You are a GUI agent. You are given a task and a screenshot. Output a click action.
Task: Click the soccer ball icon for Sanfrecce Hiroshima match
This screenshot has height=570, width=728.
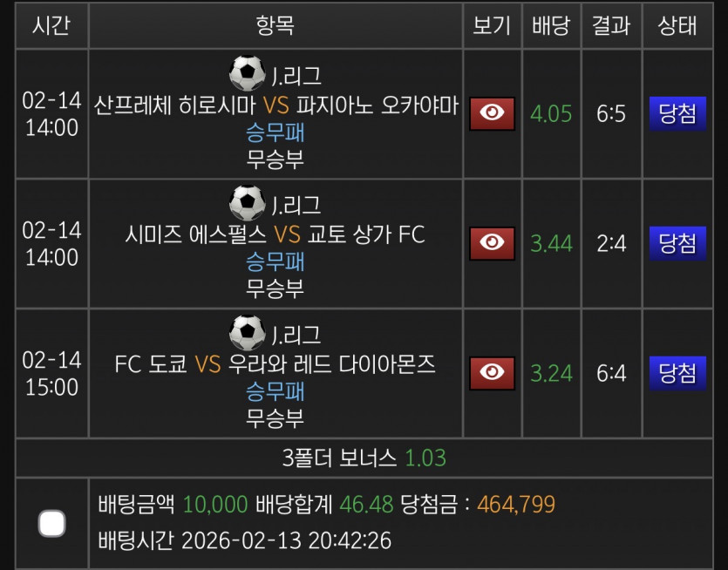247,74
